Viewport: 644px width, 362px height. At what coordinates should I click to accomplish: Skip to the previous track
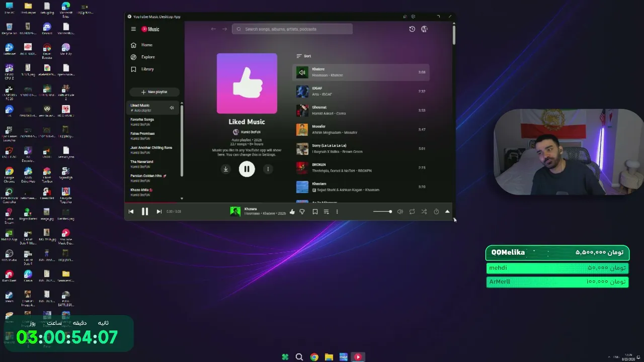tap(131, 212)
